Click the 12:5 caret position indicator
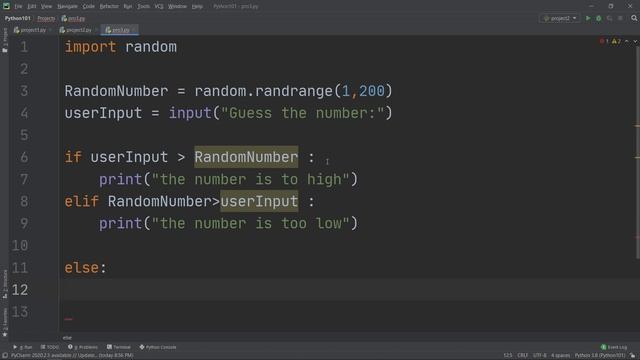 pos(507,356)
